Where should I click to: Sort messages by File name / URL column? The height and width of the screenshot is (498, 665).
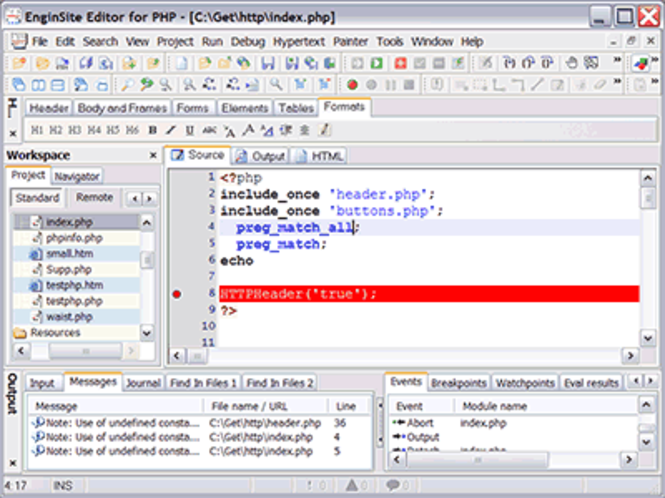266,406
